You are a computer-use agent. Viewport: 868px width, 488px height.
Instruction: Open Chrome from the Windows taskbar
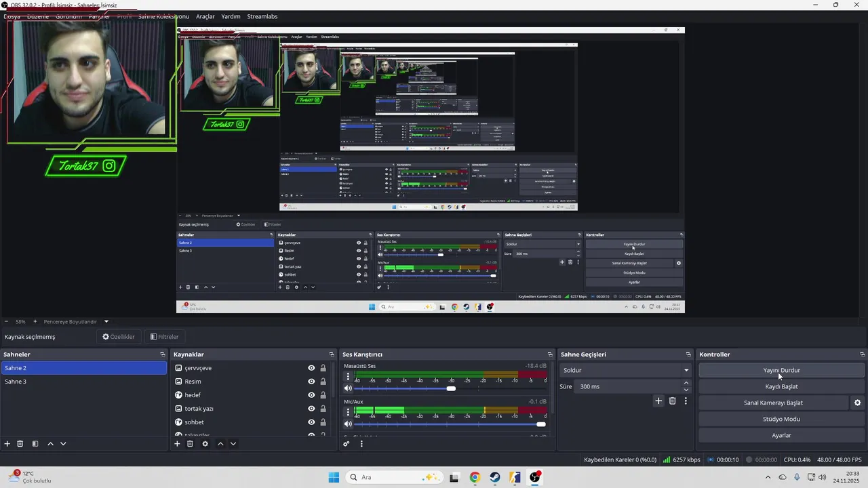coord(475,477)
